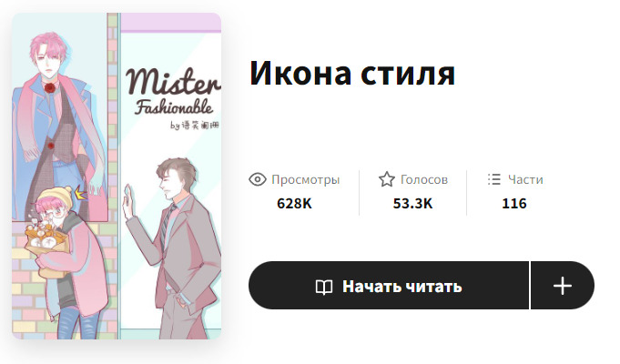Click the author credit under Fashionable

[x=195, y=126]
